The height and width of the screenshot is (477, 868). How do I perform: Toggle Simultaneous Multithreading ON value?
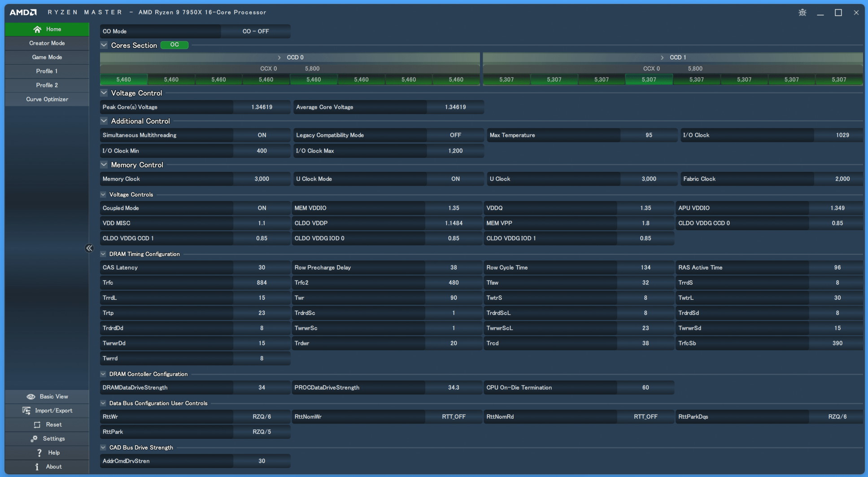(262, 135)
